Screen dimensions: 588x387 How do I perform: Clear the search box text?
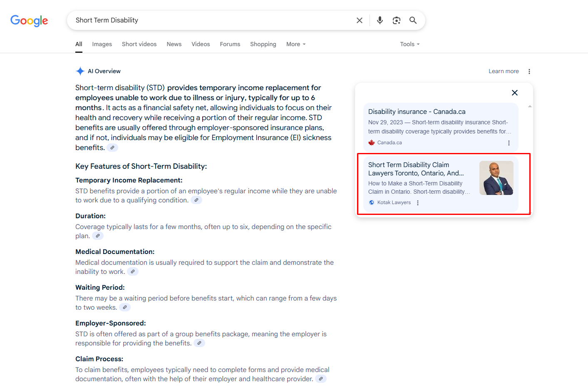360,20
